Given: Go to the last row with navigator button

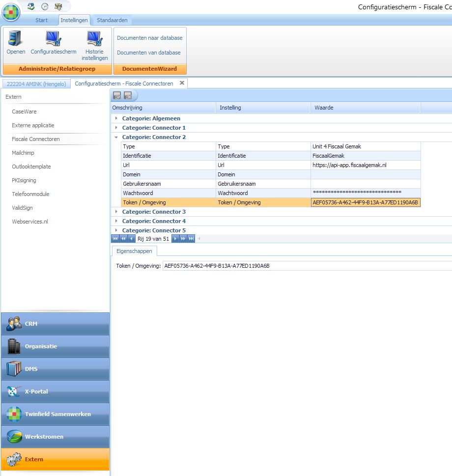Looking at the screenshot, I should (x=192, y=239).
